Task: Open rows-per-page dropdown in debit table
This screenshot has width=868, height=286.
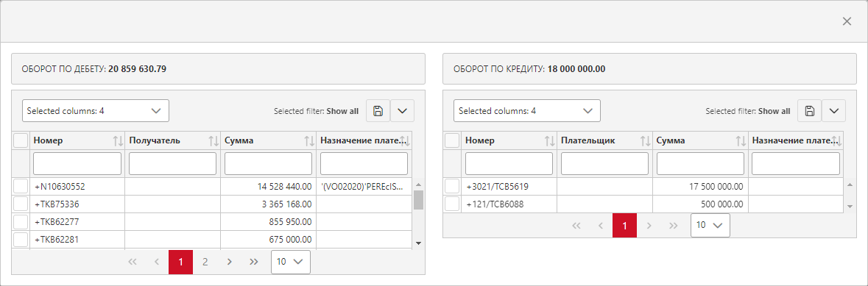Action: (291, 262)
